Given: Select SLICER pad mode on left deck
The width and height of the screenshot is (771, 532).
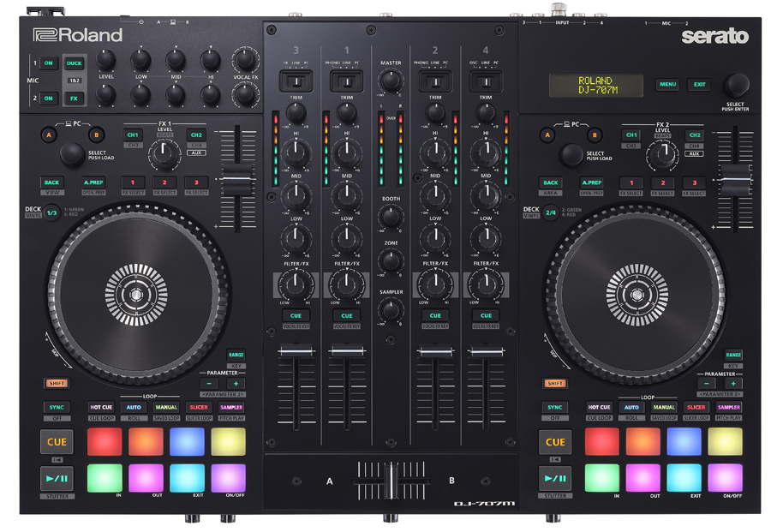Looking at the screenshot, I should [199, 407].
